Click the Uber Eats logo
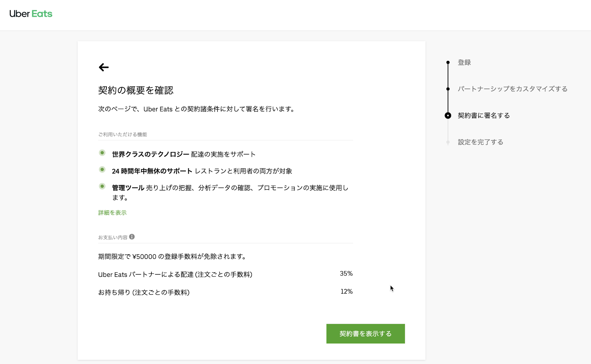 click(31, 14)
